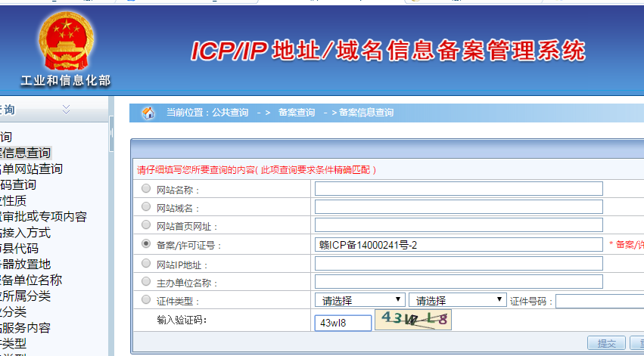Viewport: 644px width, 356px height.
Task: Click the 验证码 input field containing 43wl8
Action: [x=343, y=323]
